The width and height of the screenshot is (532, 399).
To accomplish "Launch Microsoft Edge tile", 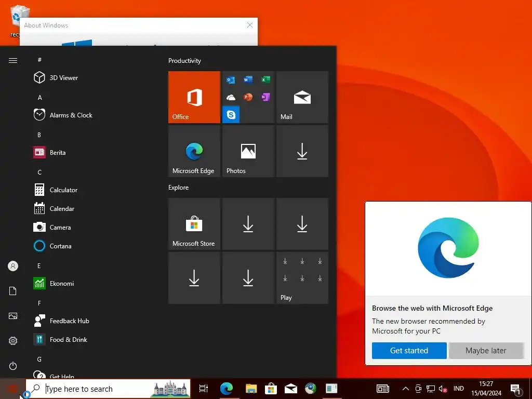I will pos(194,151).
